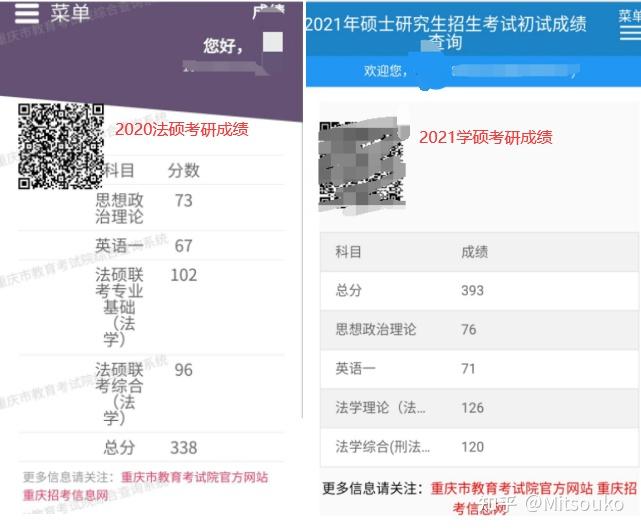Click '思想政治理论' in the right table
Image resolution: width=641 pixels, height=531 pixels.
375,329
